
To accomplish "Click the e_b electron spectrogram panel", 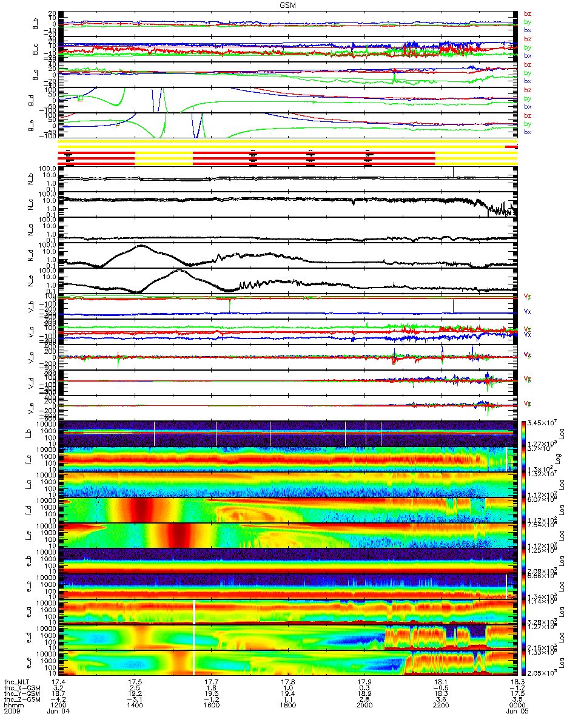I will (288, 561).
